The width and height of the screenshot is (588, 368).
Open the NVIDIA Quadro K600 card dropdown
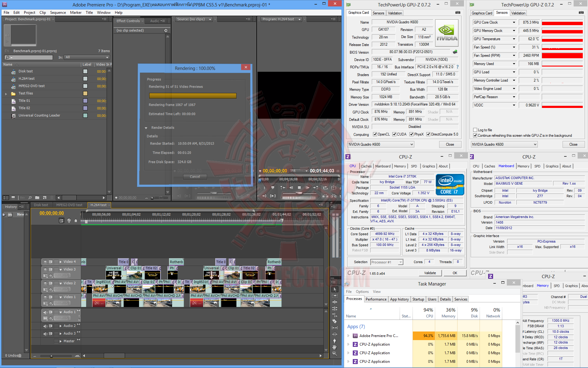point(381,144)
